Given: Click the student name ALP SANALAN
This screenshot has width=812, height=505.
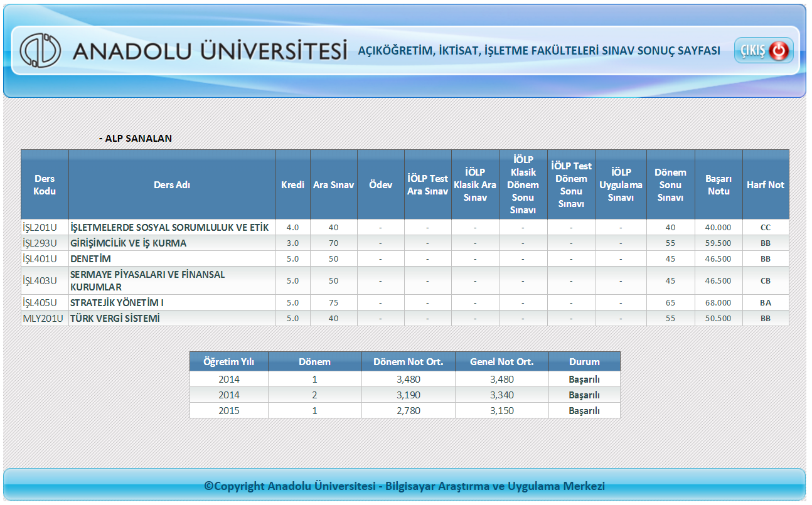Looking at the screenshot, I should (136, 138).
